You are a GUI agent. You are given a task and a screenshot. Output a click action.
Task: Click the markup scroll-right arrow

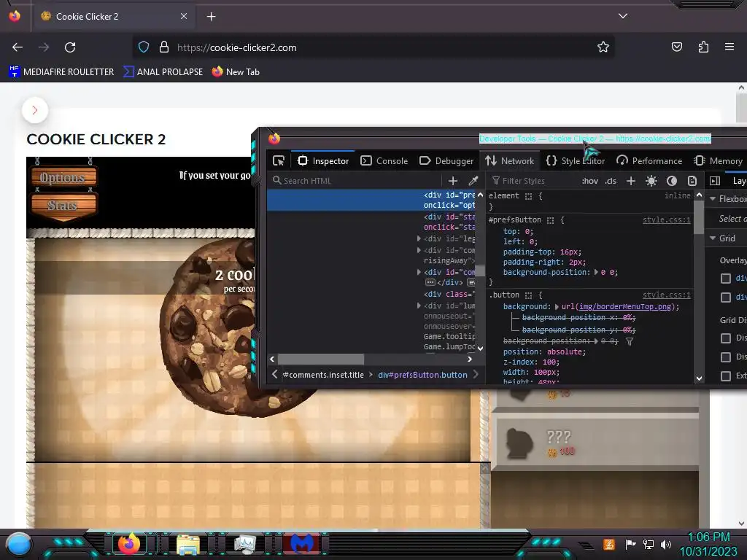coord(470,359)
